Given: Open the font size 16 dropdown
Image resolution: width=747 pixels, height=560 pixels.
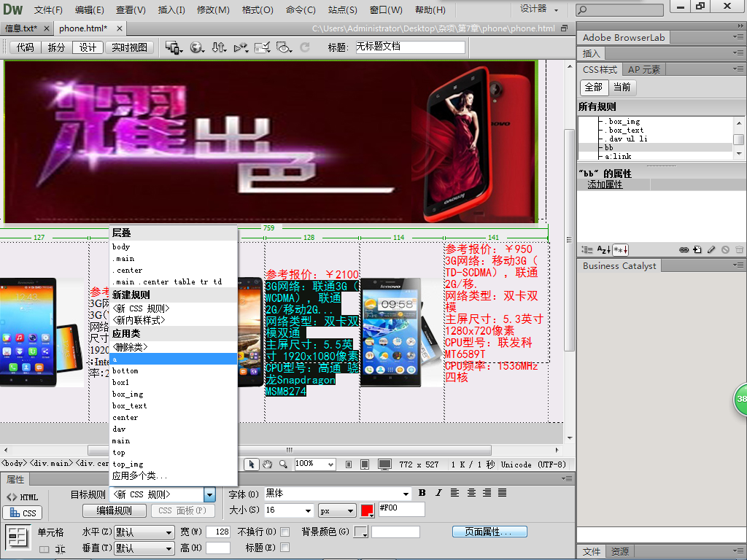Looking at the screenshot, I should pos(308,510).
